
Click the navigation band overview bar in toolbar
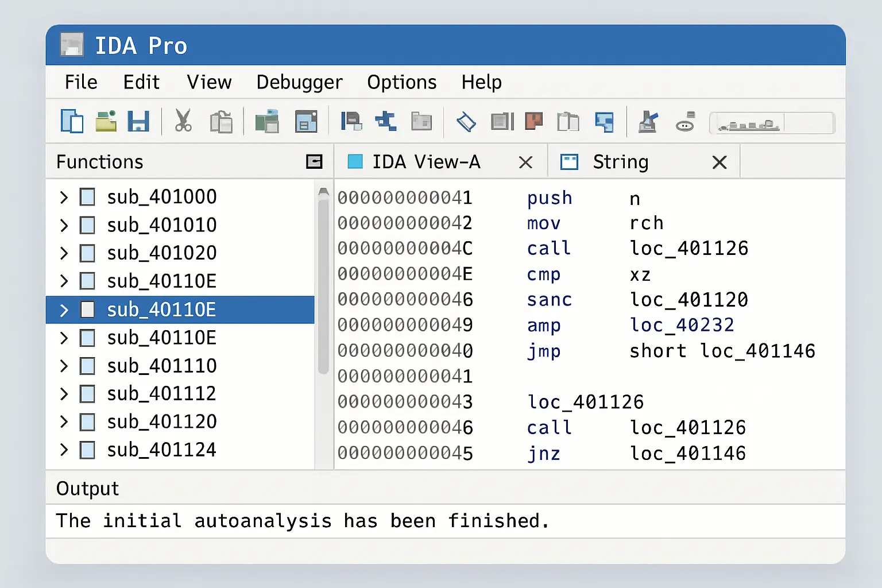[772, 123]
